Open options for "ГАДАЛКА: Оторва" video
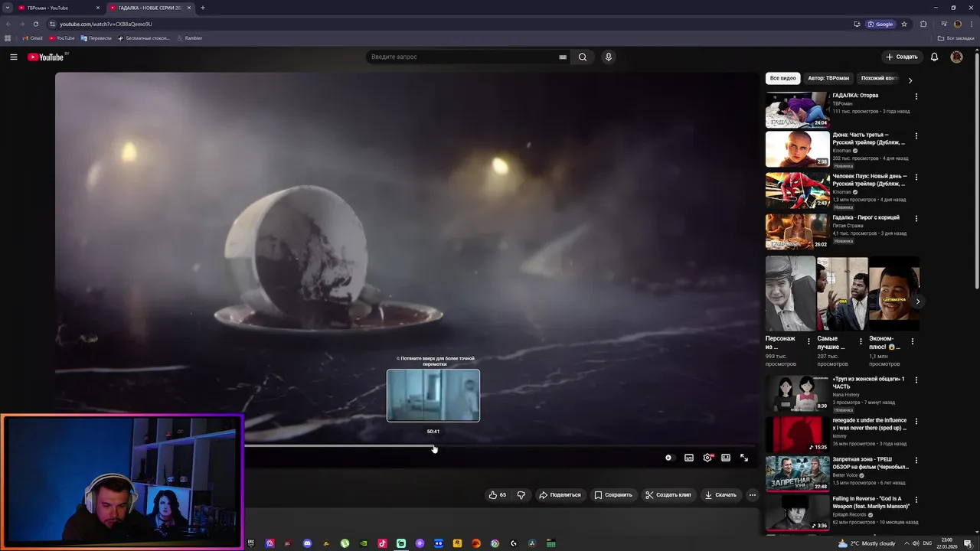This screenshot has width=980, height=551. pyautogui.click(x=916, y=96)
